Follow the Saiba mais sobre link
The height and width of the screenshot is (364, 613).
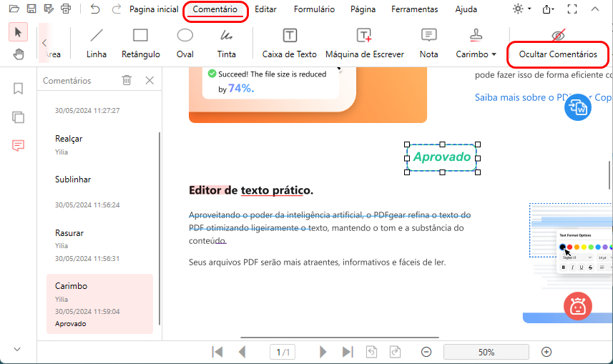pos(544,97)
